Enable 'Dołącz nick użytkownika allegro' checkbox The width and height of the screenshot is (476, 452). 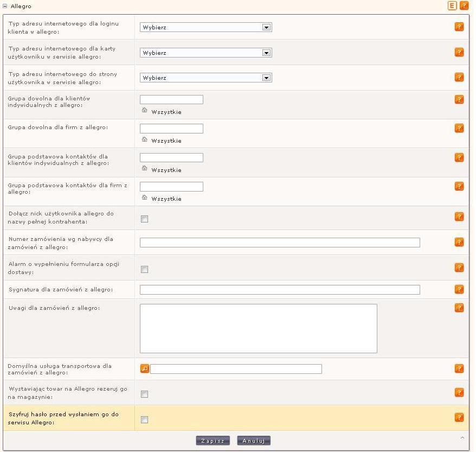pos(145,219)
